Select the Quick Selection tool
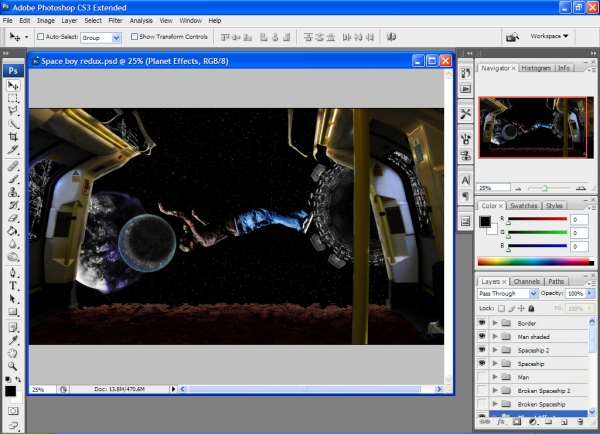This screenshot has height=434, width=600. [x=13, y=124]
